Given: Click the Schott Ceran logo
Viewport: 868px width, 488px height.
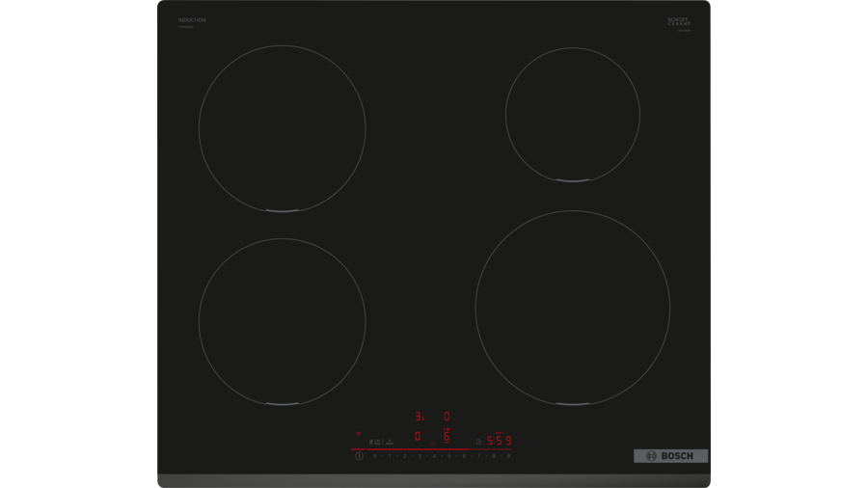Looking at the screenshot, I should click(x=679, y=21).
